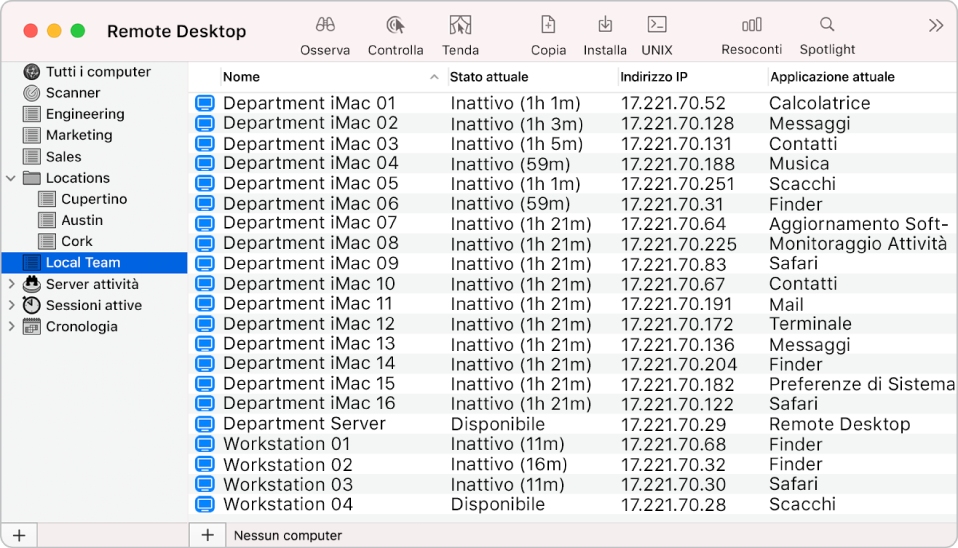Image resolution: width=958 pixels, height=548 pixels.
Task: Select the Cupertino list
Action: click(x=93, y=199)
